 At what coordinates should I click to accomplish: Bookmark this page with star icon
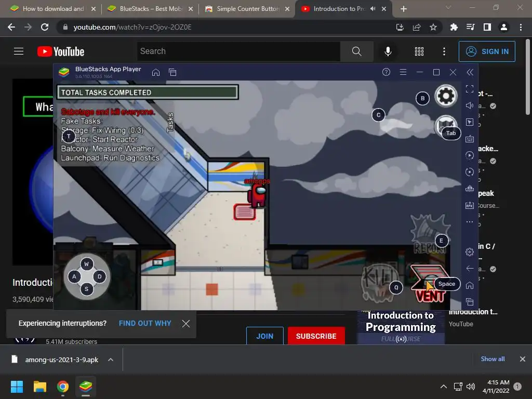[433, 27]
